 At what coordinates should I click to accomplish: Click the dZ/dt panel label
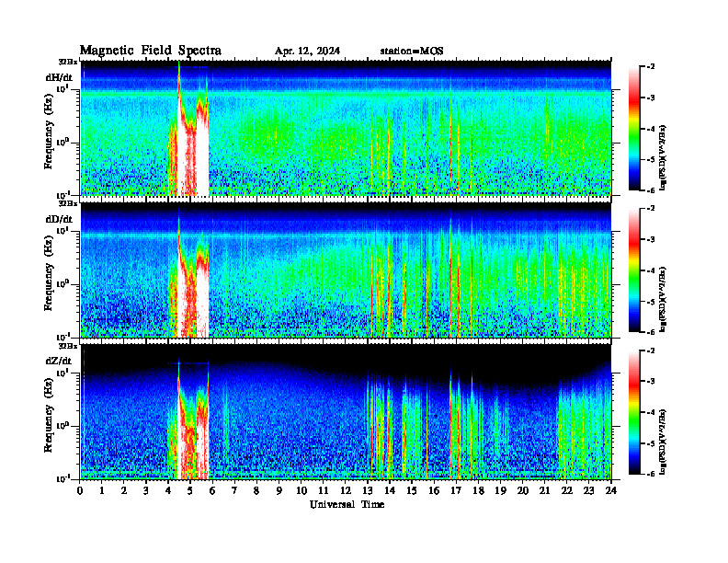[x=59, y=361]
